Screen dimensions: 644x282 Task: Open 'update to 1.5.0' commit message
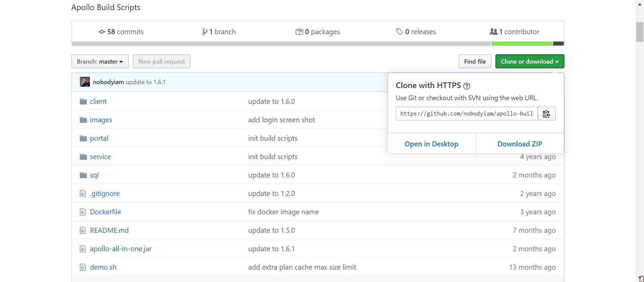(x=272, y=230)
